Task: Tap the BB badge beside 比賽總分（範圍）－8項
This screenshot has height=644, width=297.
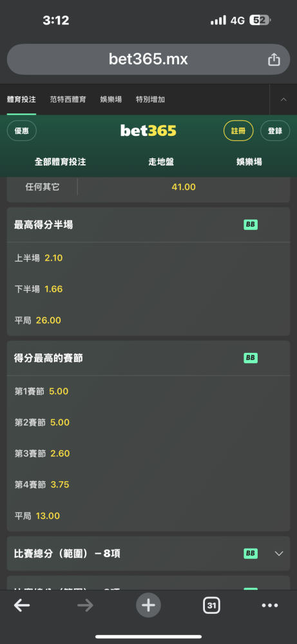Action: coord(251,553)
